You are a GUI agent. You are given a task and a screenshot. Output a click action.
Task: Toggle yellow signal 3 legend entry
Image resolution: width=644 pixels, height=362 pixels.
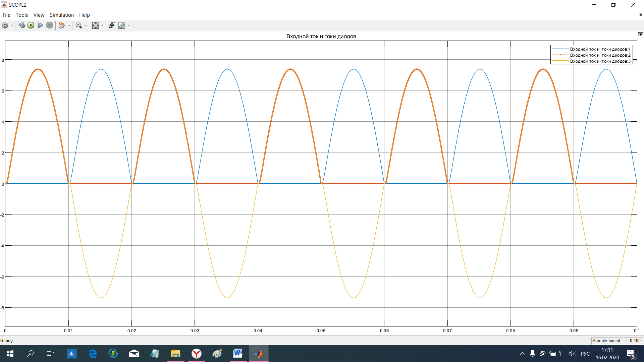[x=600, y=61]
